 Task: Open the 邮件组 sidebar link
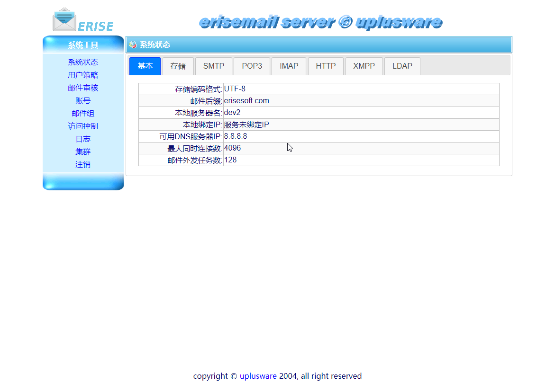click(83, 114)
